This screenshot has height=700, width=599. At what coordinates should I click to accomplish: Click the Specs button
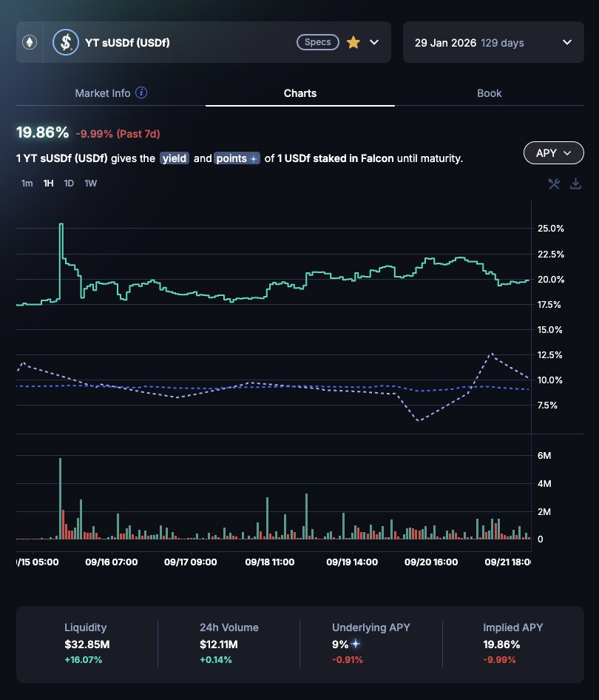(318, 42)
